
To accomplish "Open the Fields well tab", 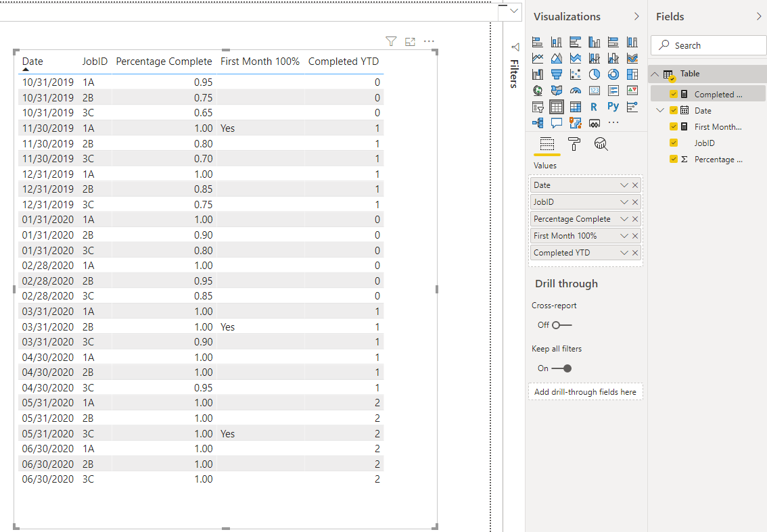I will coord(547,144).
